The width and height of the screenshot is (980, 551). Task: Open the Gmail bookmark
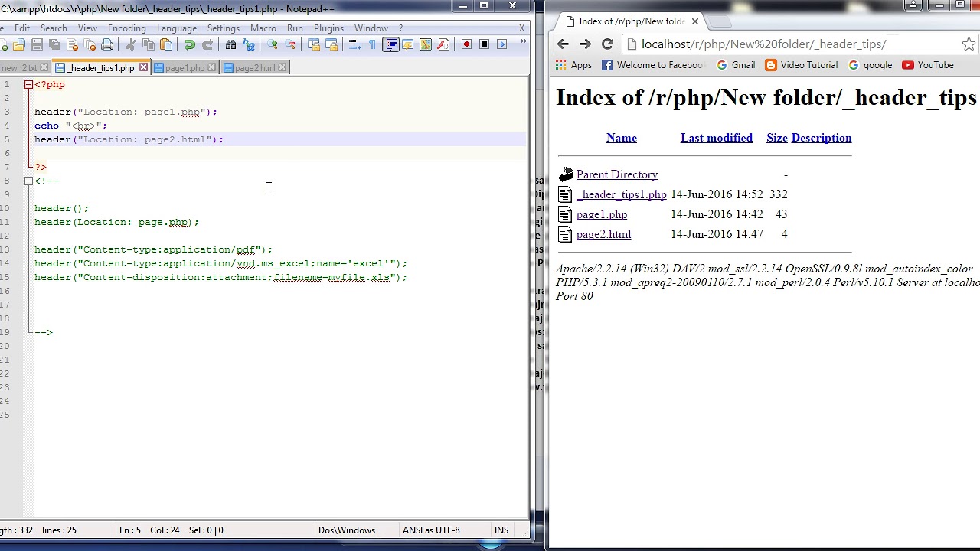[736, 65]
